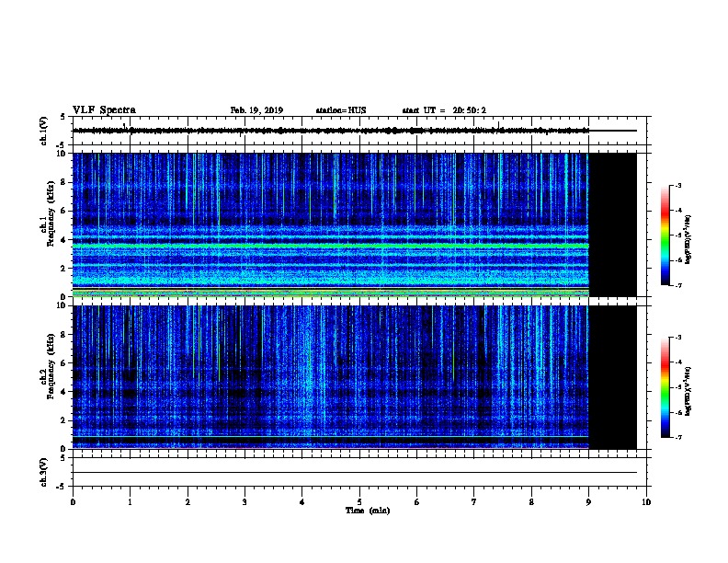Image resolution: width=728 pixels, height=563 pixels.
Task: Click the "VLF Spectra" title text
Action: click(x=104, y=110)
